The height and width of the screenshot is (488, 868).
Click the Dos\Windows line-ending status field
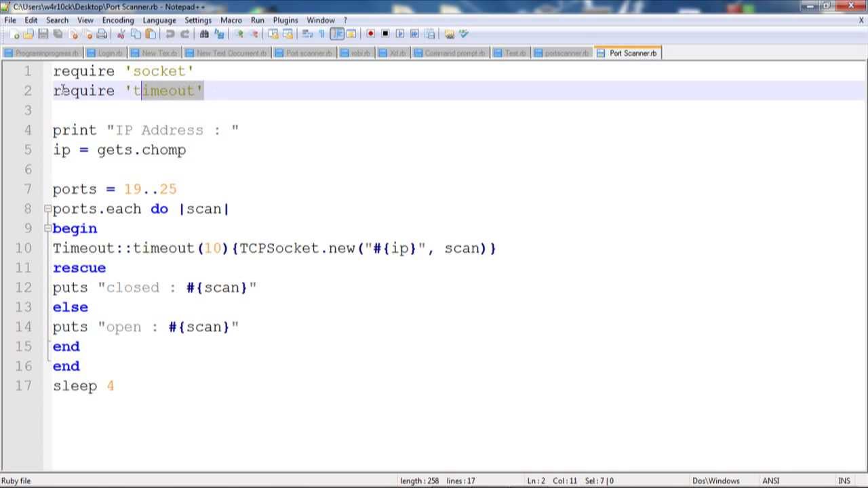pos(716,481)
